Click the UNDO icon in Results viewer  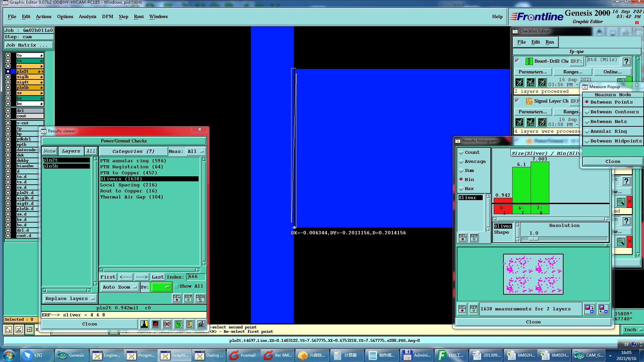pos(200,298)
